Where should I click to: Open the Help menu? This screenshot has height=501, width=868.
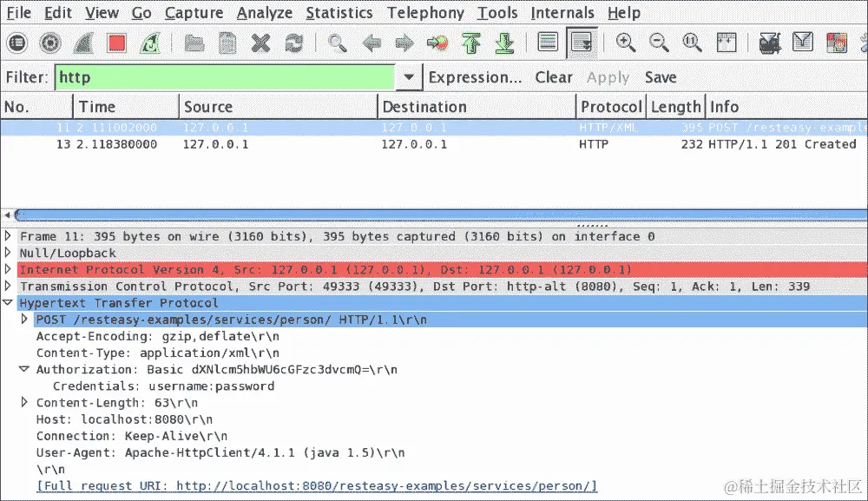(x=624, y=12)
